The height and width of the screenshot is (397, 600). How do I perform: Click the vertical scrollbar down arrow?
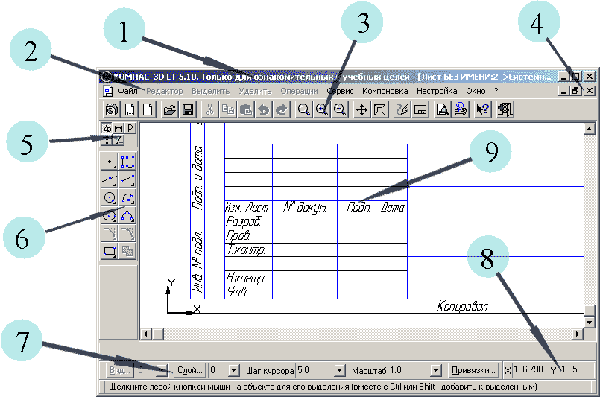point(589,322)
